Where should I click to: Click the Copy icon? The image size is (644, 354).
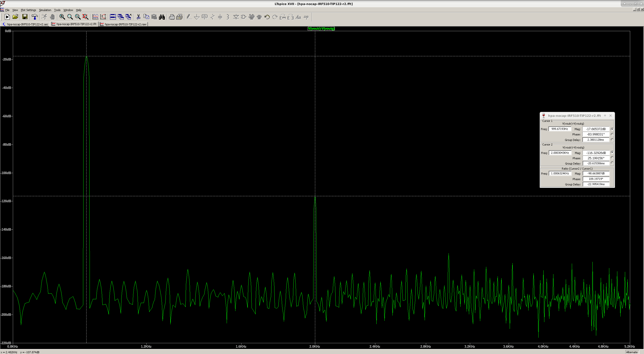[x=146, y=17]
